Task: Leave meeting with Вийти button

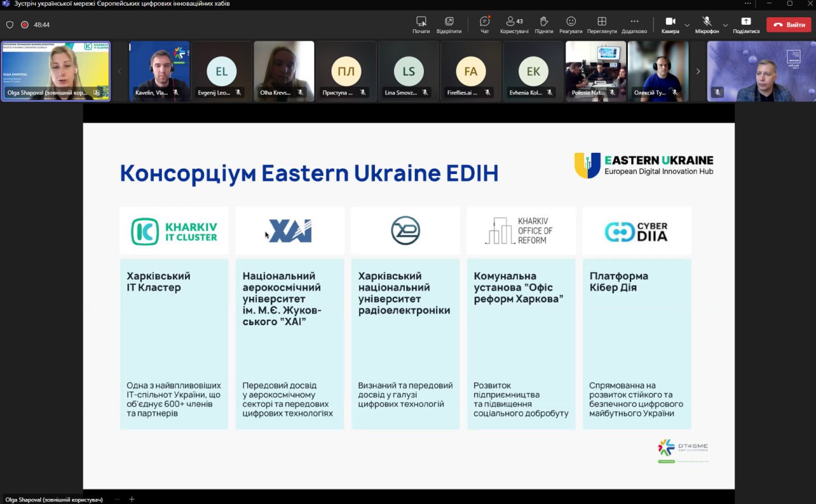Action: click(789, 25)
